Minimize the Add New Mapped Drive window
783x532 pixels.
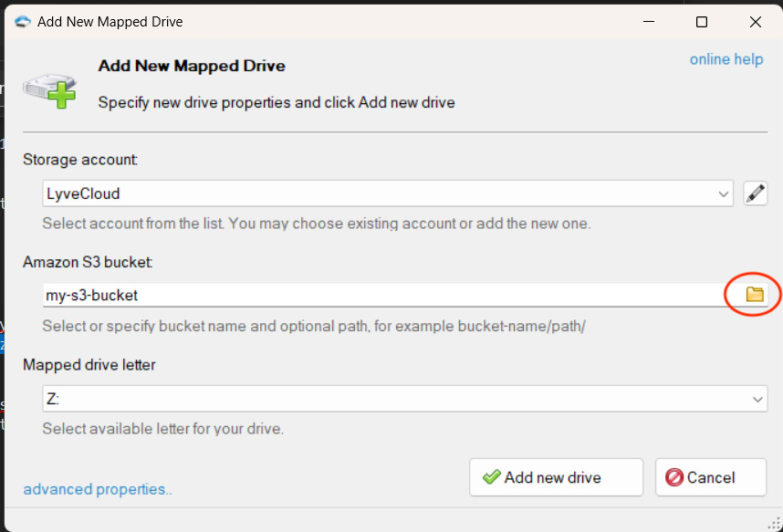pyautogui.click(x=648, y=22)
